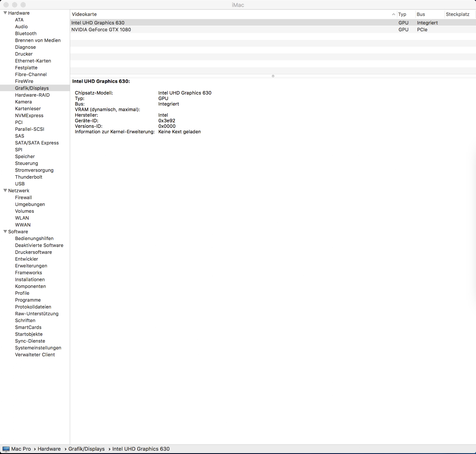Open Speicher entry in sidebar
This screenshot has width=476, height=454.
[25, 156]
